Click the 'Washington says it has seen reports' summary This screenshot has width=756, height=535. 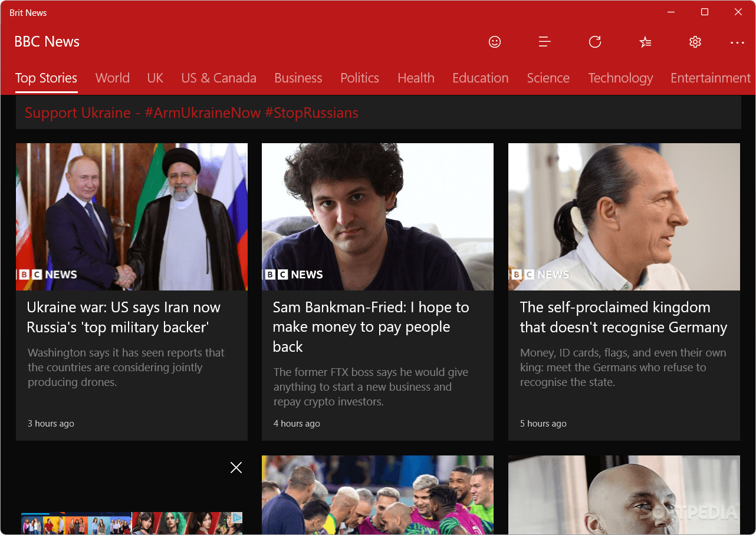point(126,368)
